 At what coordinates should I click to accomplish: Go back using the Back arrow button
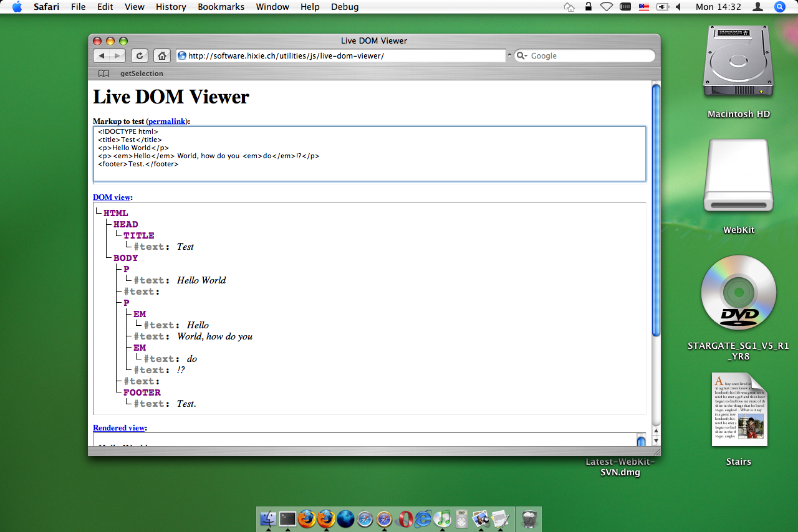click(x=102, y=56)
